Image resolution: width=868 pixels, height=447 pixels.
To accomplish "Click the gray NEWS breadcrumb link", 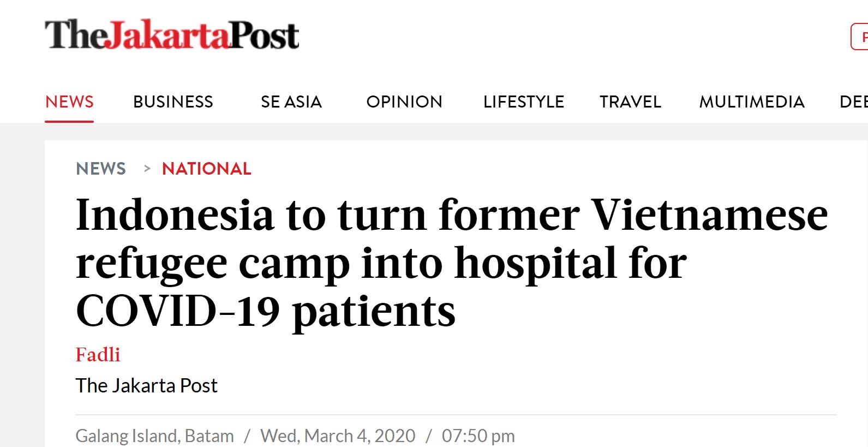I will pyautogui.click(x=101, y=169).
